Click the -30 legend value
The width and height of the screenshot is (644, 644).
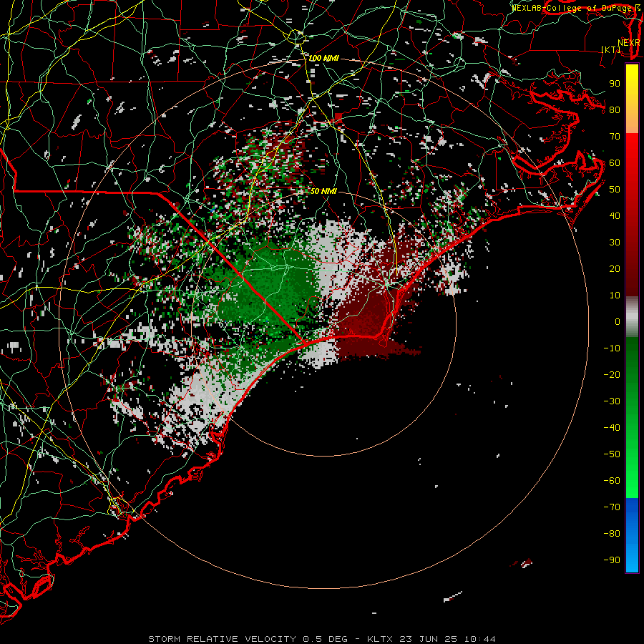[x=612, y=401]
